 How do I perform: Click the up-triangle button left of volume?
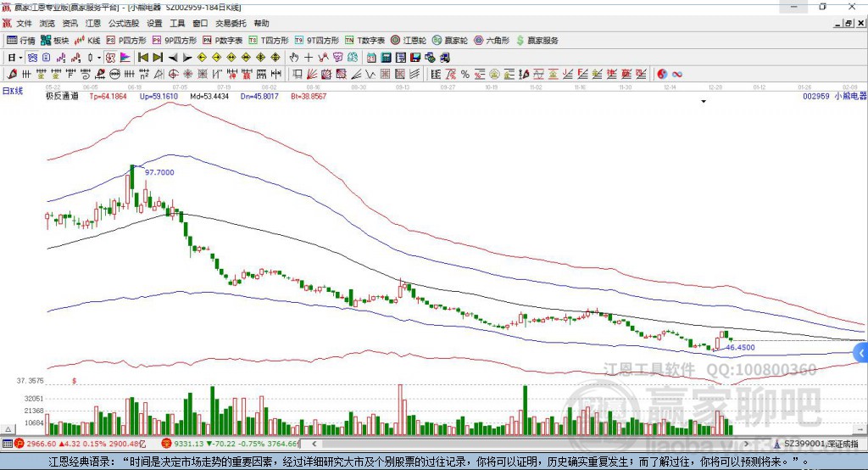tap(8, 429)
